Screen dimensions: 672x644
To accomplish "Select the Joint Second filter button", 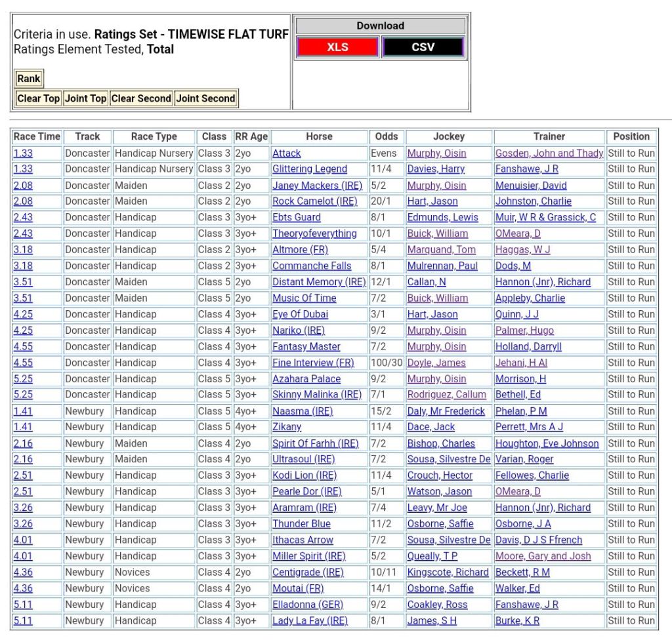I will tap(205, 98).
